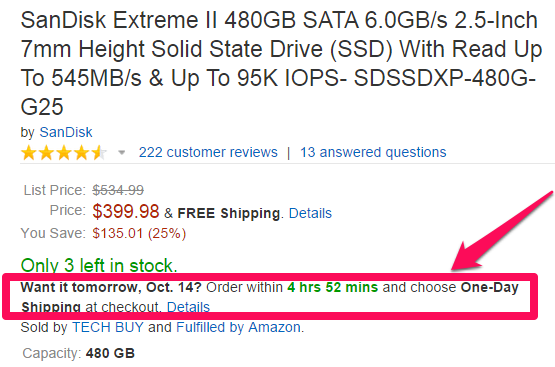Click the star rating icons
The width and height of the screenshot is (555, 367).
pos(63,153)
